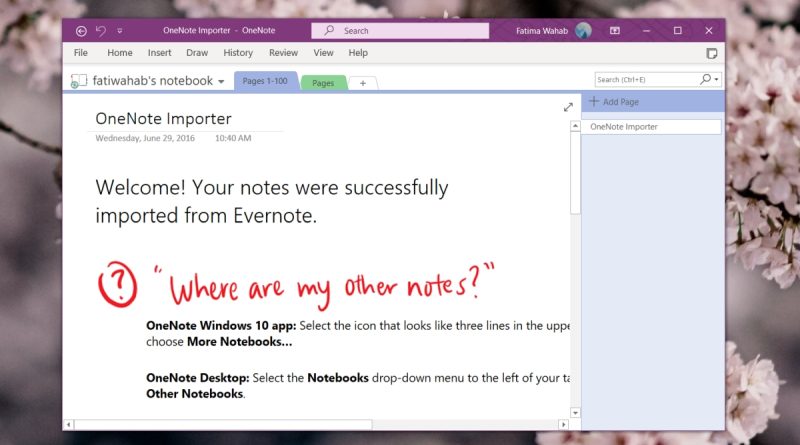Open the Help ribbon tab
800x445 pixels.
pyautogui.click(x=358, y=53)
